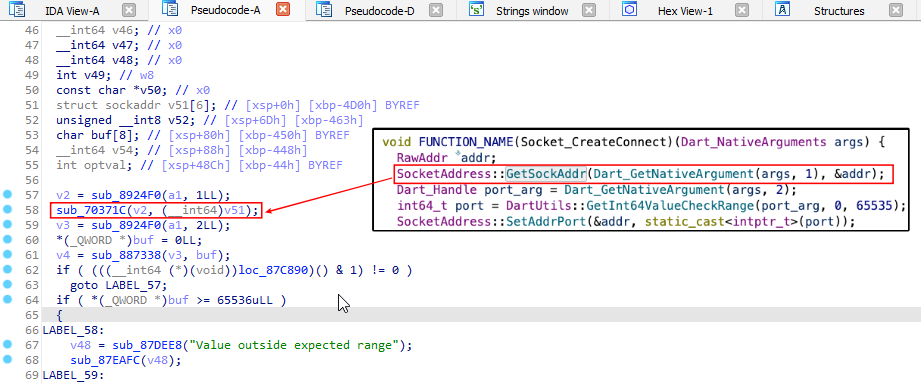The width and height of the screenshot is (921, 384).
Task: Switch to the Strings window tab
Action: pyautogui.click(x=532, y=11)
